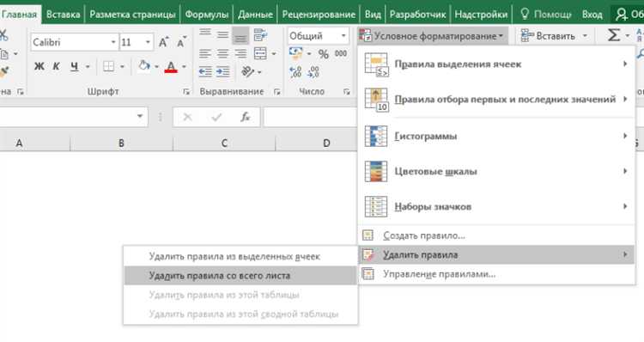Open the Calibri font name dropdown
The image size is (644, 342).
pyautogui.click(x=113, y=42)
